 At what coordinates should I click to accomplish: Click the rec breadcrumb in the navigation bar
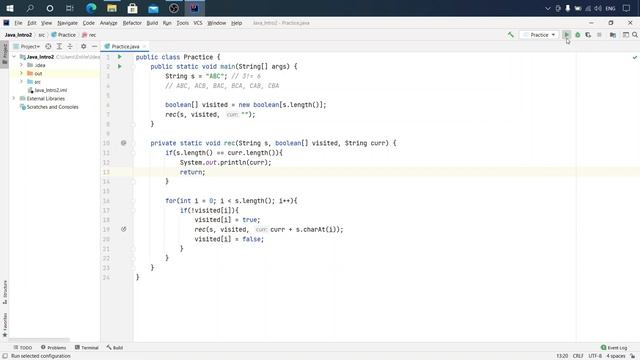[89, 35]
